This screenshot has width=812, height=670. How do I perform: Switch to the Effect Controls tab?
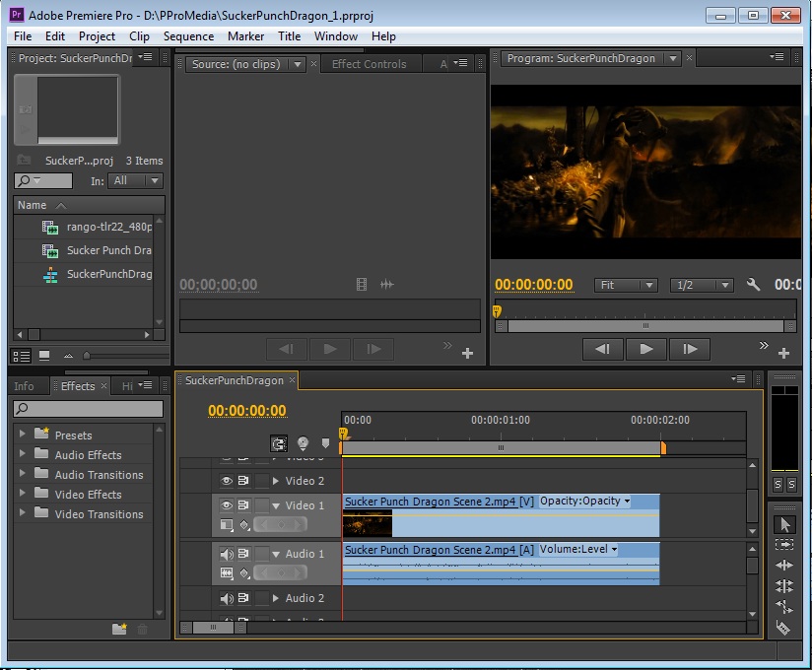pos(370,64)
